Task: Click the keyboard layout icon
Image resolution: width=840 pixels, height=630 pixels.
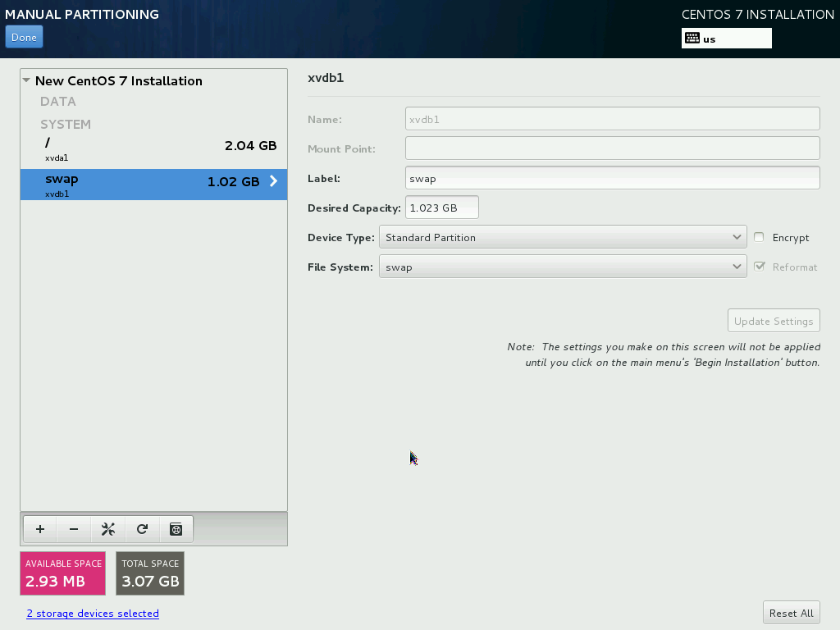Action: (x=692, y=38)
